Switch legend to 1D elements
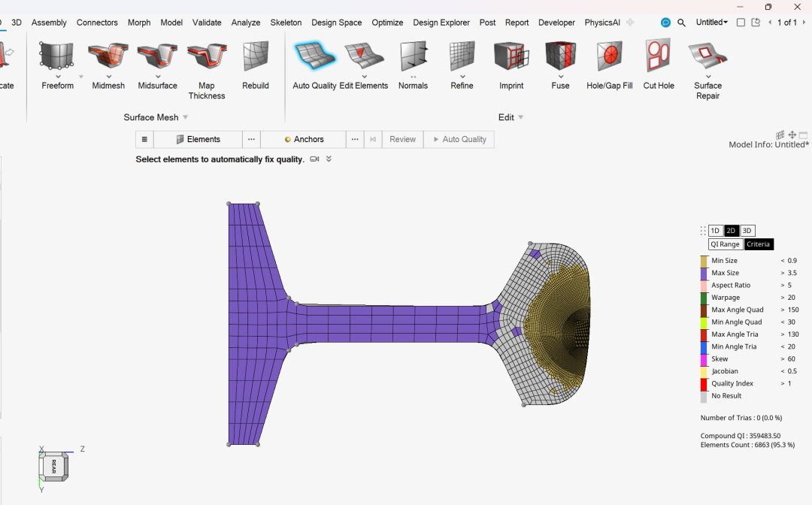 click(x=716, y=231)
